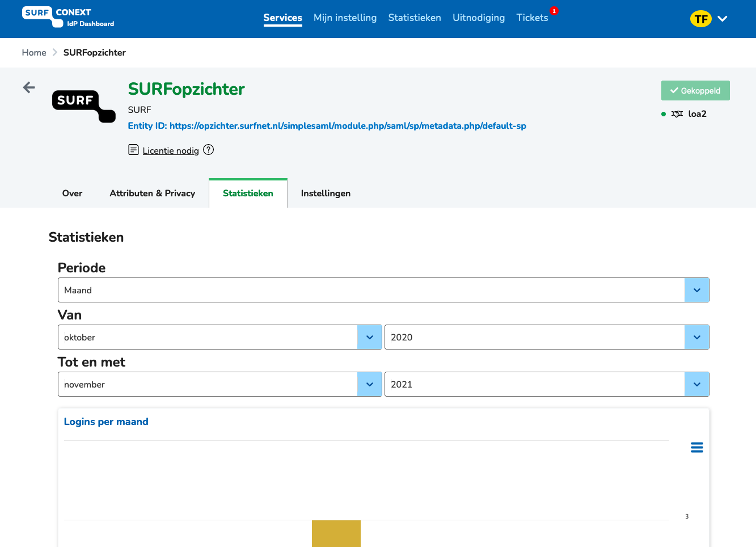Select the Statistieken tab
756x547 pixels.
click(x=248, y=193)
